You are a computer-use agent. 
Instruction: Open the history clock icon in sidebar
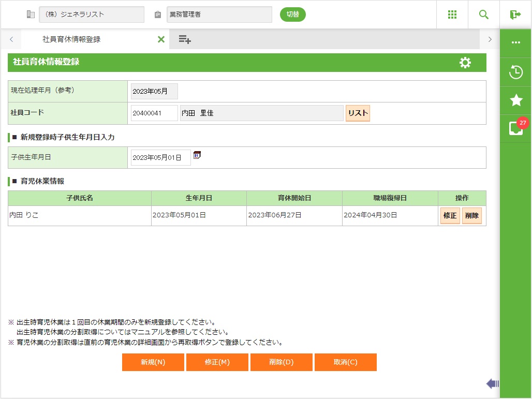click(x=516, y=72)
